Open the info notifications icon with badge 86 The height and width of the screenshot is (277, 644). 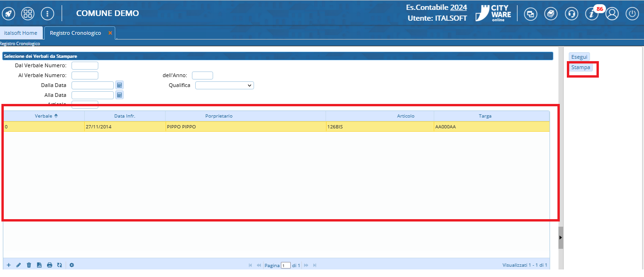pyautogui.click(x=592, y=14)
